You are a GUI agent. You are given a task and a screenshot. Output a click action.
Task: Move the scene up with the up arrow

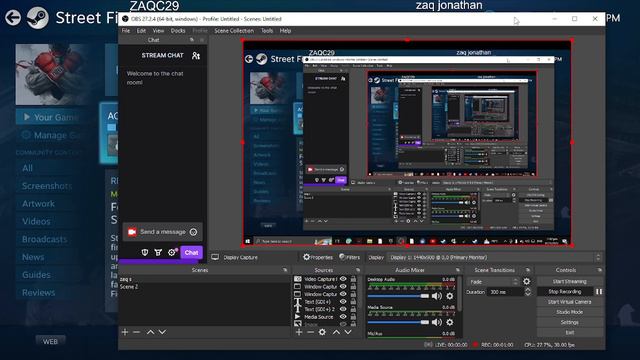click(150, 332)
